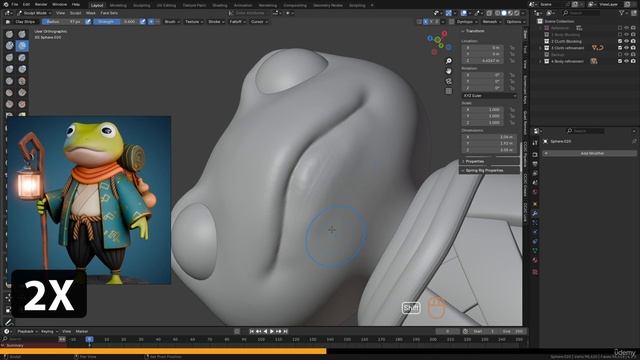The width and height of the screenshot is (640, 360).
Task: Select the Clay Strips brush tool
Action: point(22,46)
